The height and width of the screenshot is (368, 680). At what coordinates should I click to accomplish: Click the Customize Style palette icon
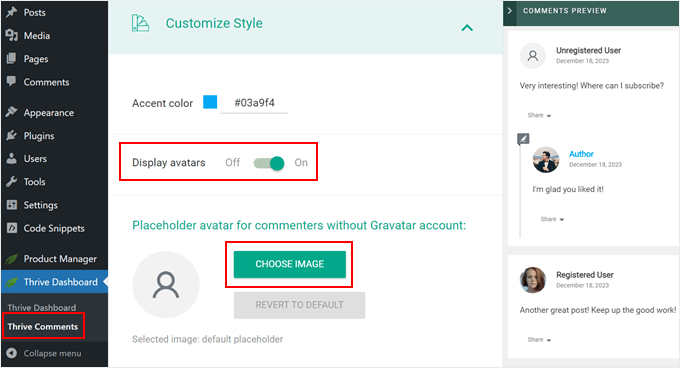(140, 23)
